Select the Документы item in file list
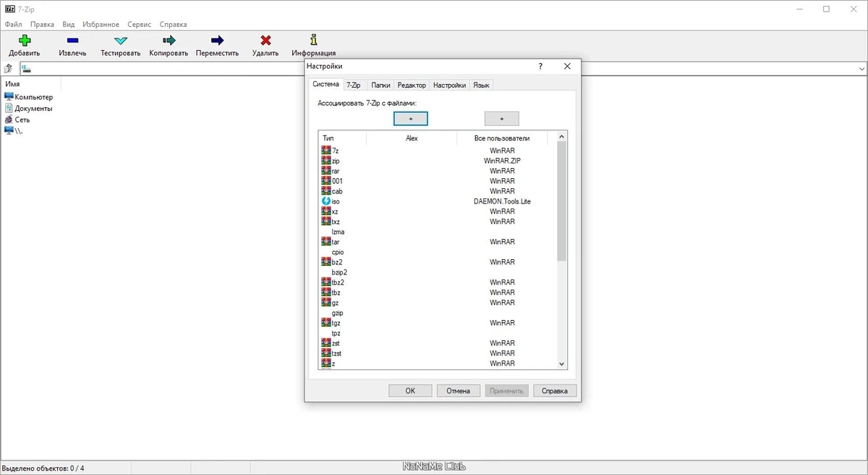Viewport: 868px width, 475px height. click(x=29, y=109)
